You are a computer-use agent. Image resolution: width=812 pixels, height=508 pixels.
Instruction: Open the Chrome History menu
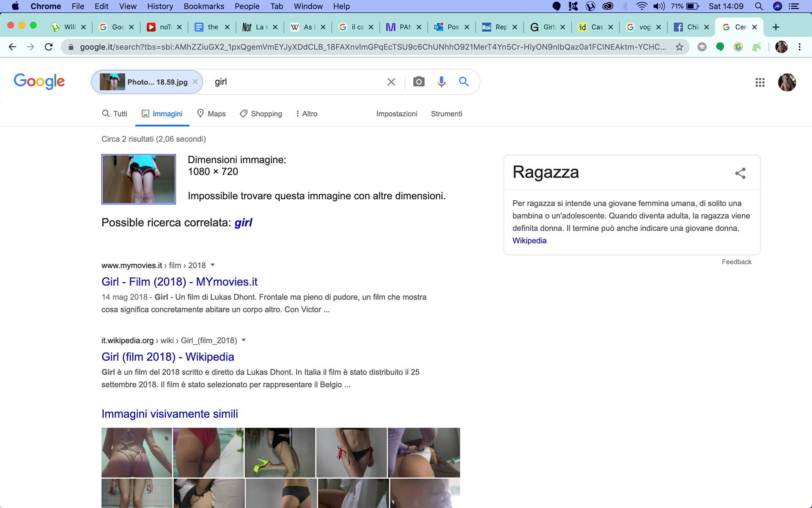pyautogui.click(x=160, y=6)
